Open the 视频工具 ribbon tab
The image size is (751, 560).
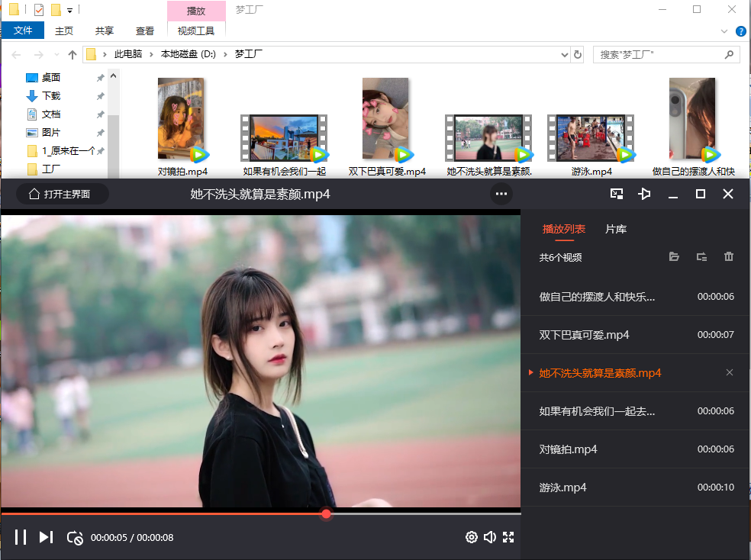point(196,31)
